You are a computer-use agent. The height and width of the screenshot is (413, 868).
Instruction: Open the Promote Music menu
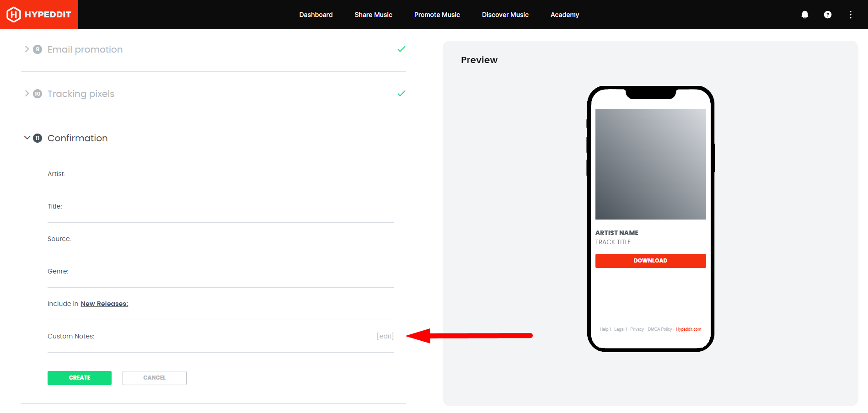pos(437,15)
